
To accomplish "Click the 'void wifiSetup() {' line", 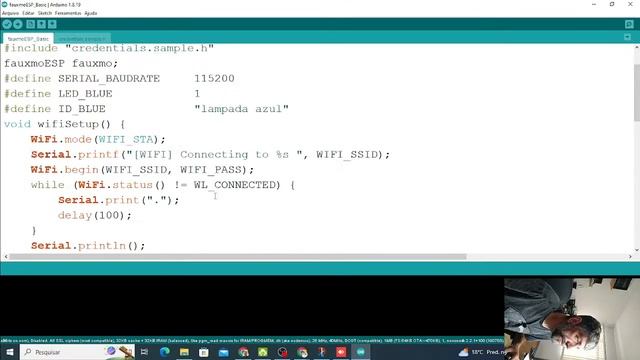I will (64, 124).
